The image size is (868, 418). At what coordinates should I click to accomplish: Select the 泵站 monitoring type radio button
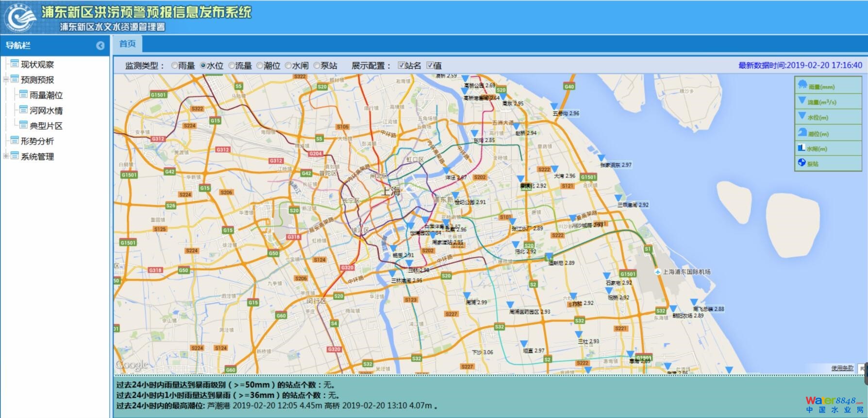point(317,66)
